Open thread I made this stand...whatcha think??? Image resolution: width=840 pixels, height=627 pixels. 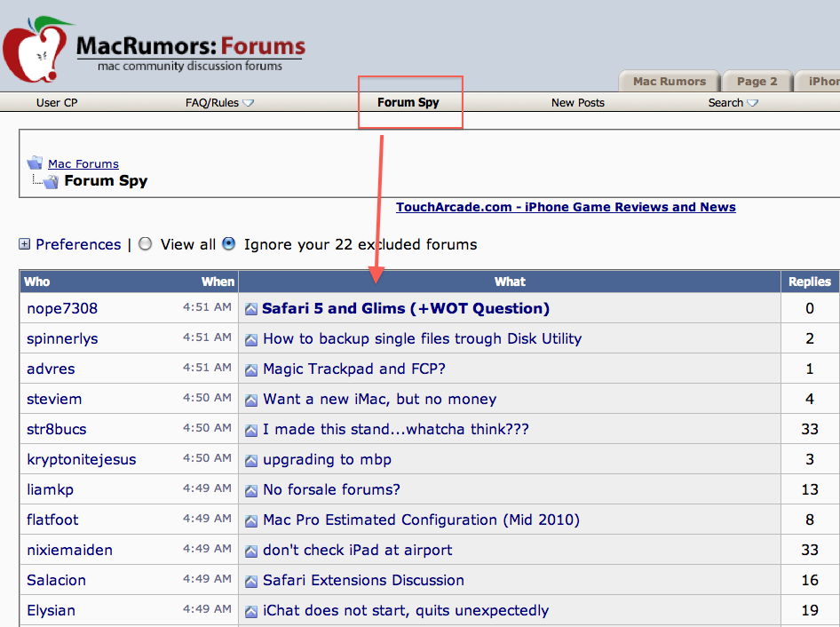396,429
